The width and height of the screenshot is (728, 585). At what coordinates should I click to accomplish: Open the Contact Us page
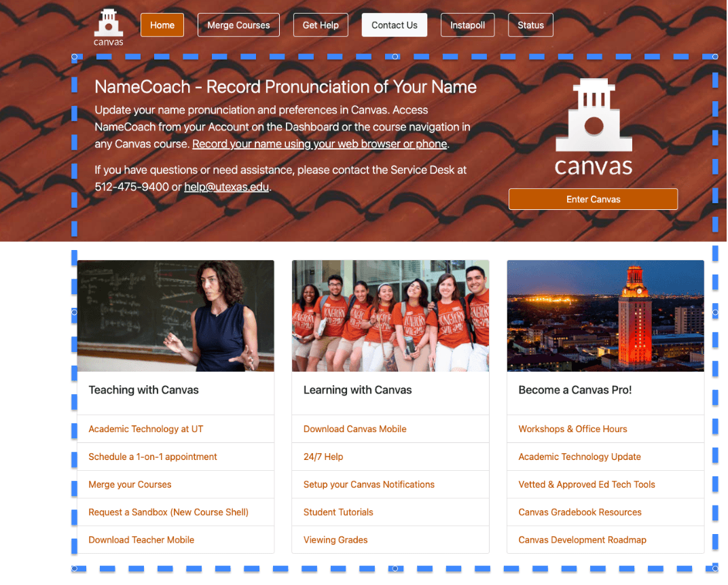(x=395, y=25)
